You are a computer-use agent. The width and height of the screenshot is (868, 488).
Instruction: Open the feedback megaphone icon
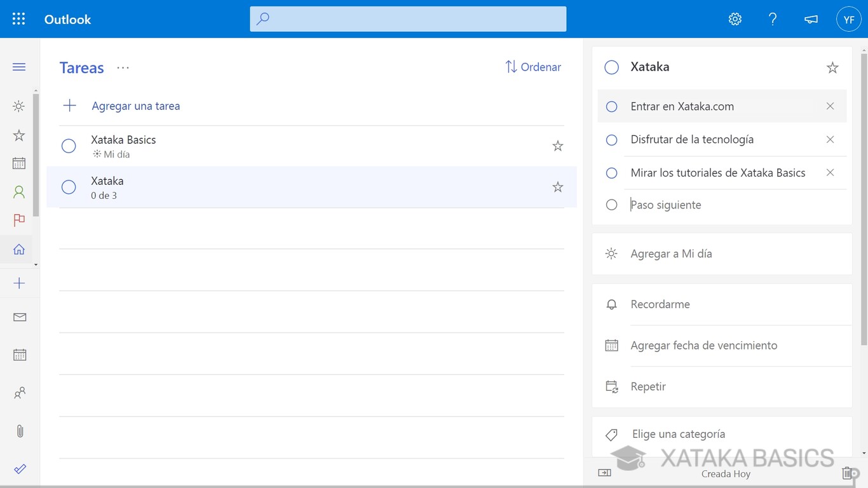click(811, 19)
